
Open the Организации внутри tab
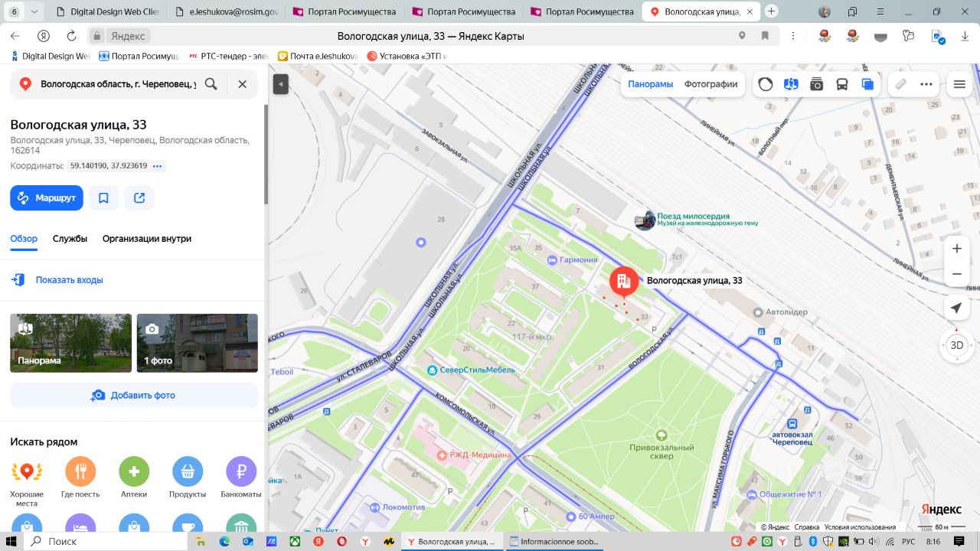click(147, 239)
